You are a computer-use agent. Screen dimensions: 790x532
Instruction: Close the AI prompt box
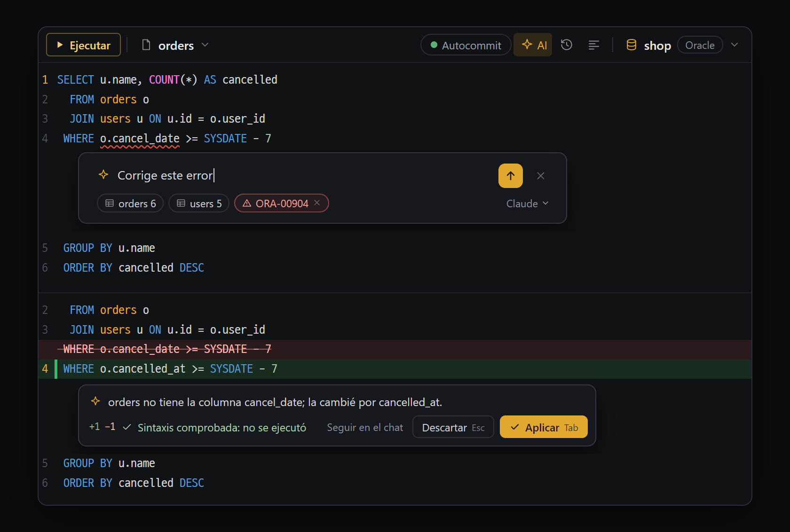[541, 176]
